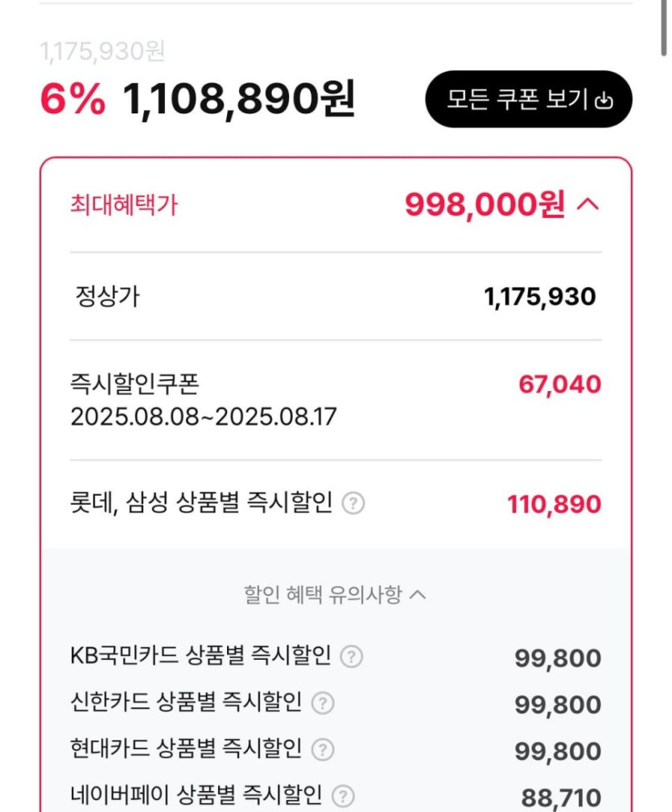Collapse the 최대혜택가 section using the chevron
672x812 pixels.
click(588, 205)
